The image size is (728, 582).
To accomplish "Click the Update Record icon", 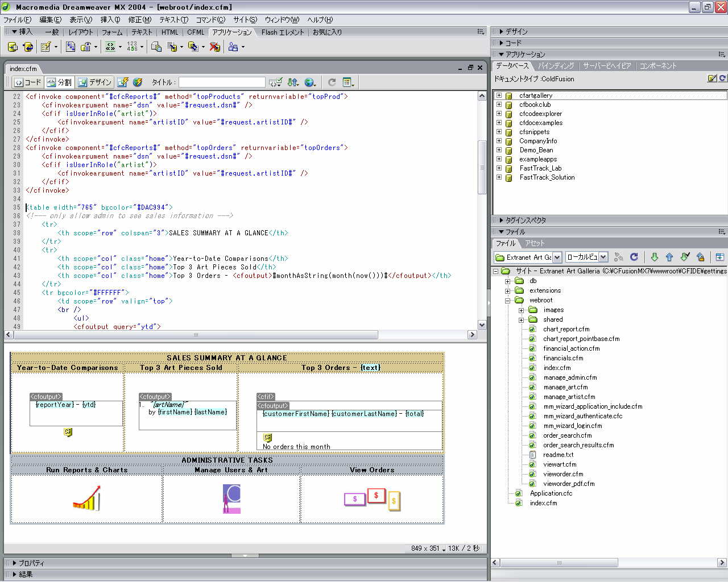I will pyautogui.click(x=193, y=47).
